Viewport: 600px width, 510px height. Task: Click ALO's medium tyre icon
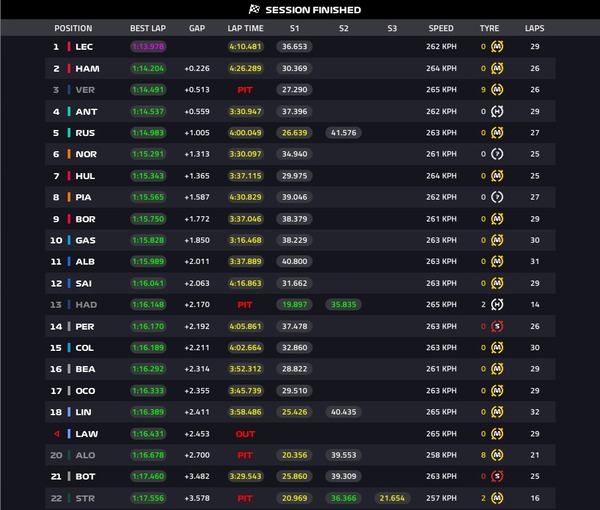(x=497, y=455)
